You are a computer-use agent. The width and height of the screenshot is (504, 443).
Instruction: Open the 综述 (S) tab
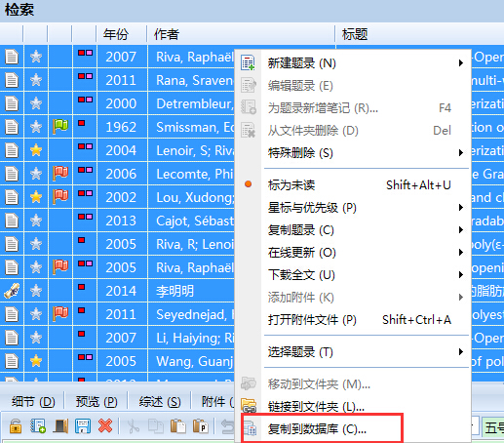coord(160,402)
